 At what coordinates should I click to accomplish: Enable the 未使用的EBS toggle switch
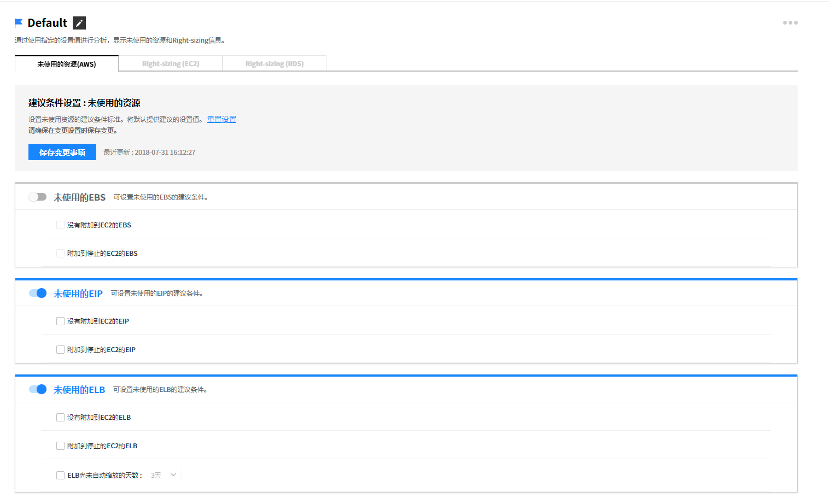pos(38,197)
